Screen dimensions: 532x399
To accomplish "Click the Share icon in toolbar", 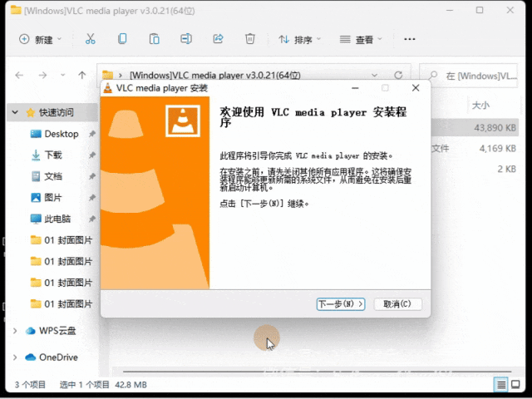I will click(218, 39).
